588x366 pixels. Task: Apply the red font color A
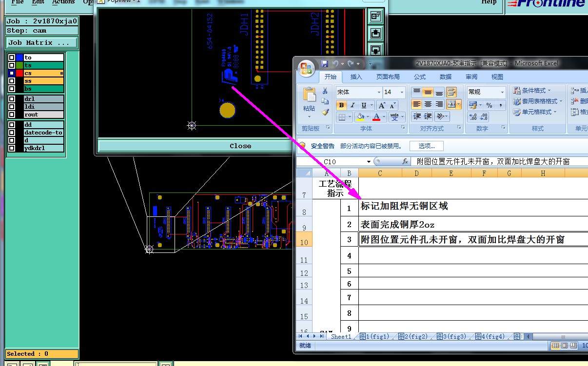point(376,117)
